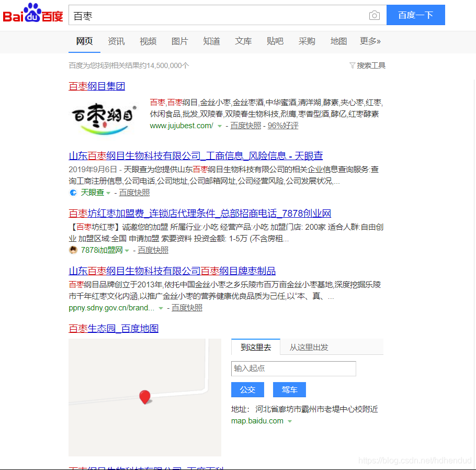Viewport: 476px width, 470px height.
Task: Click the 驾车 route button
Action: pyautogui.click(x=289, y=389)
